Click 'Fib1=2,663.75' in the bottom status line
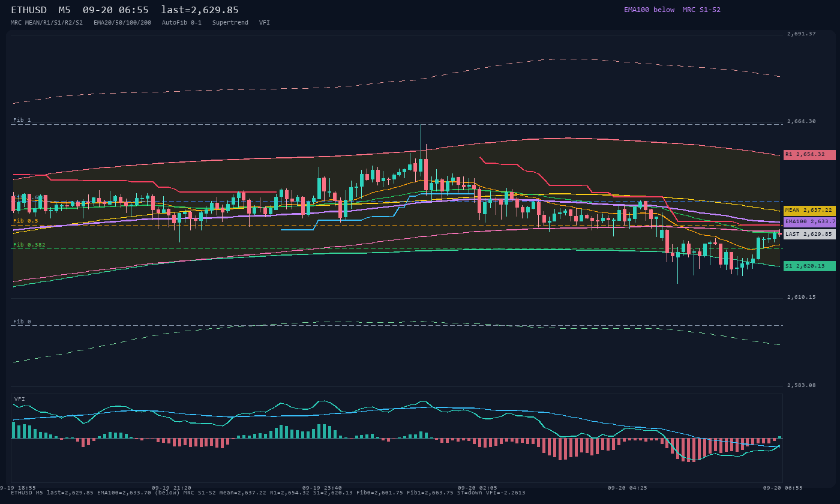Viewport: 840px width, 504px height. pos(430,493)
